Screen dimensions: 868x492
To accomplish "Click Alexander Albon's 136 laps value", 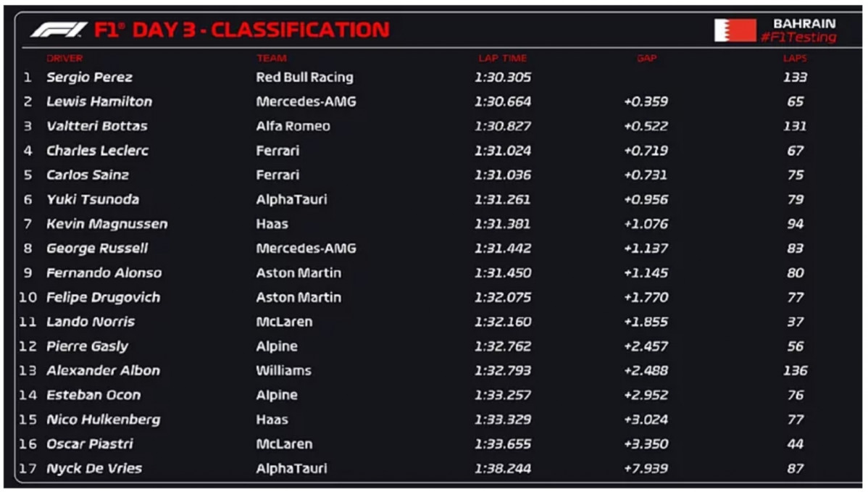I will (x=795, y=371).
